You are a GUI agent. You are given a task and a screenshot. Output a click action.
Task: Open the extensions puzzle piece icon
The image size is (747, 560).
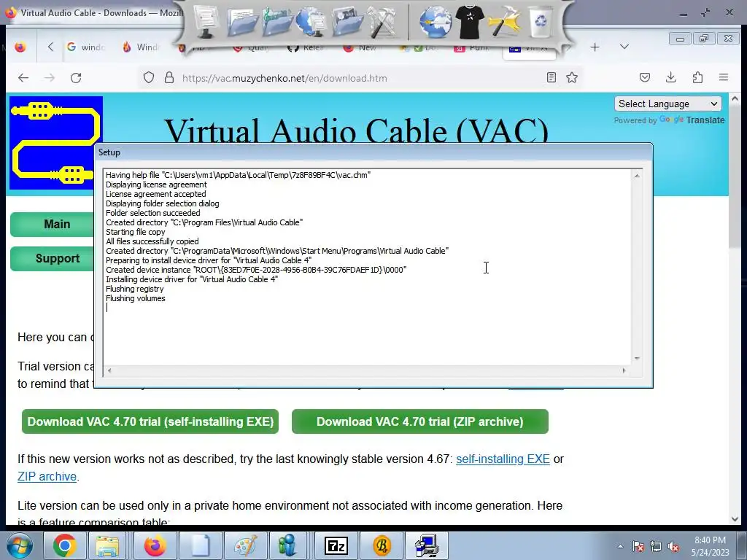(697, 77)
